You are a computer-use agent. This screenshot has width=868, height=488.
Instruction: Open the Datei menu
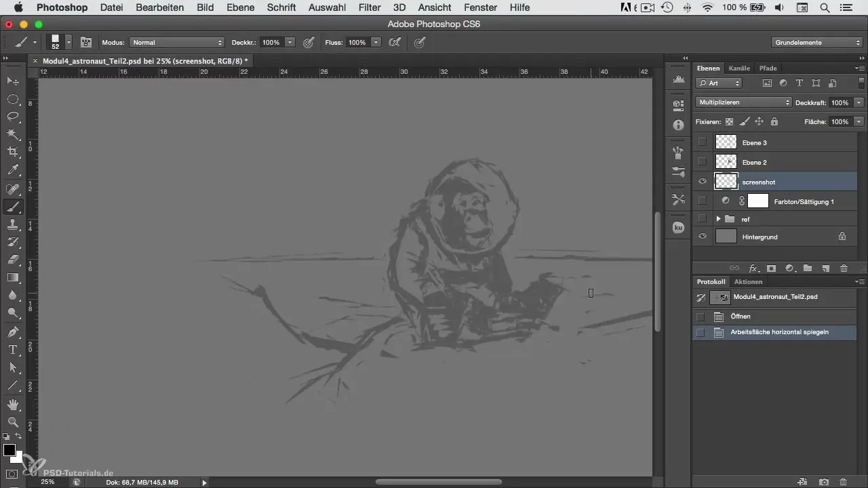point(113,7)
